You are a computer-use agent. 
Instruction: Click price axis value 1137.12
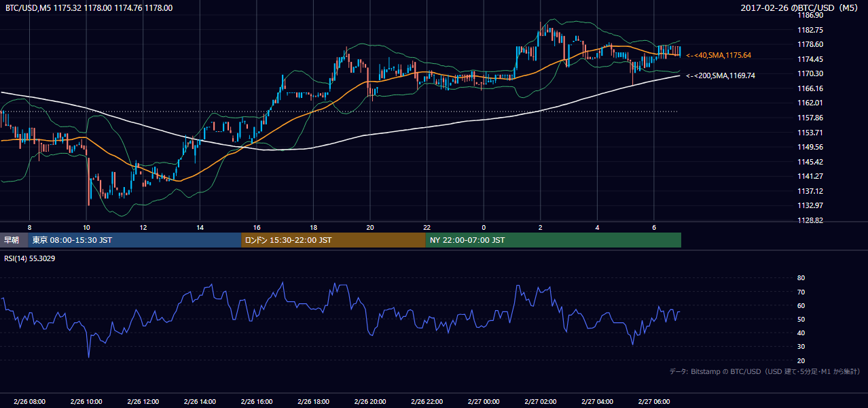tap(811, 191)
